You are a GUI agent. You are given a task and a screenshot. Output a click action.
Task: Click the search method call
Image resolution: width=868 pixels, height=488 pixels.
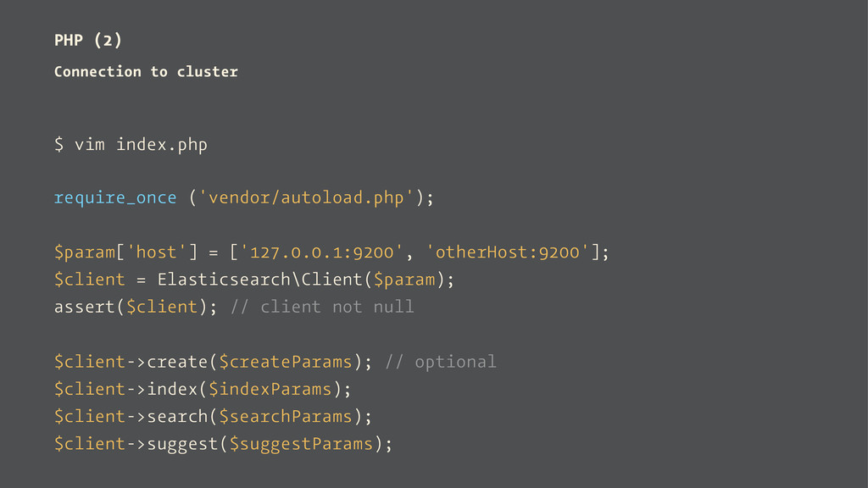(x=177, y=416)
